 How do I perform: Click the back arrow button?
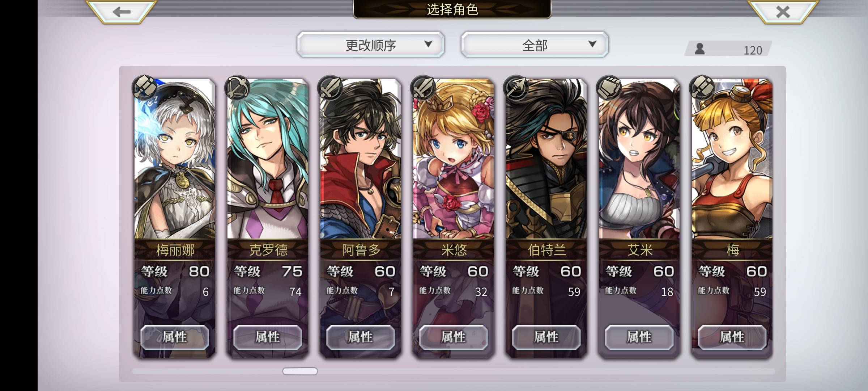pyautogui.click(x=121, y=12)
